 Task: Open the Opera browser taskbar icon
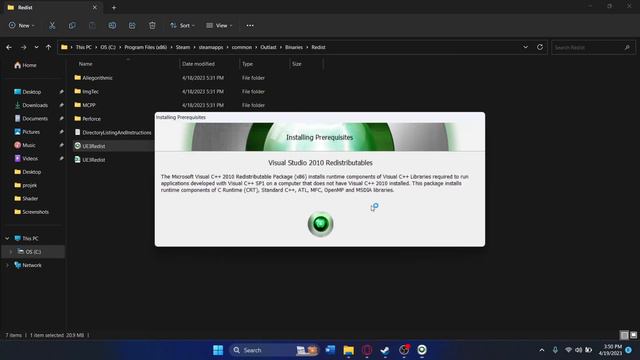[367, 350]
